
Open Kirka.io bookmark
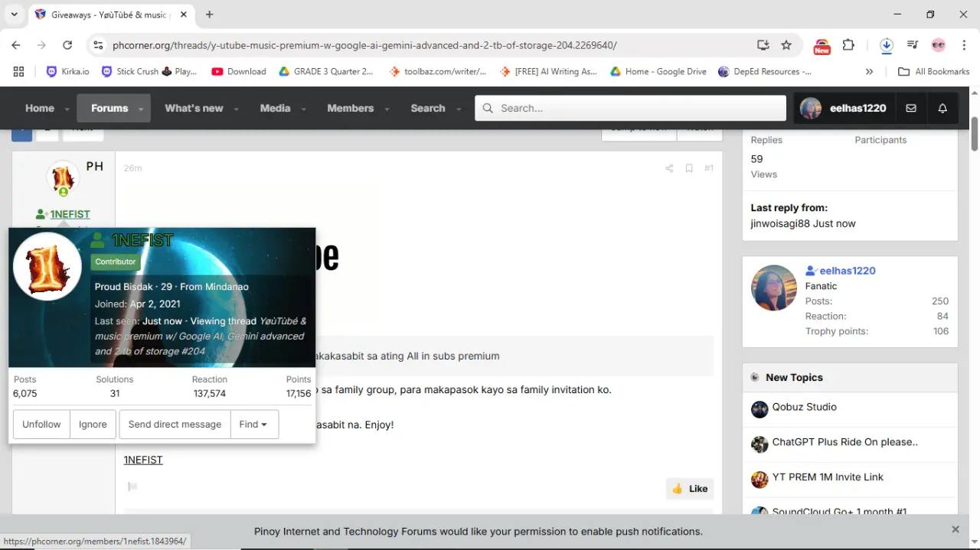click(x=68, y=71)
